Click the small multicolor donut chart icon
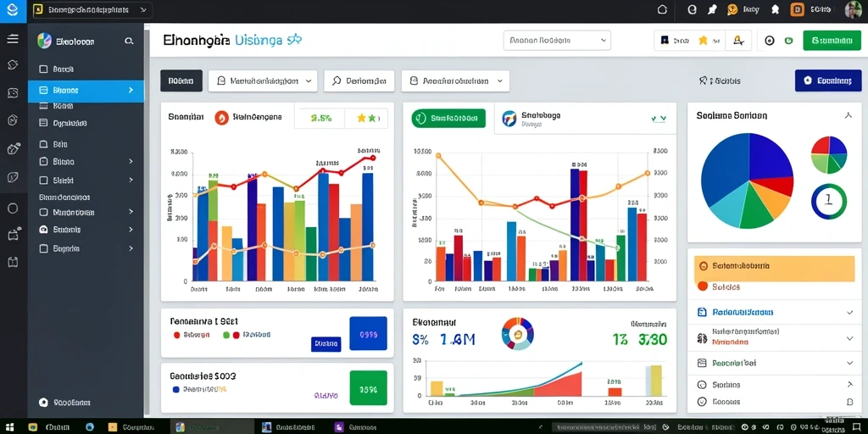This screenshot has height=434, width=868. click(518, 333)
